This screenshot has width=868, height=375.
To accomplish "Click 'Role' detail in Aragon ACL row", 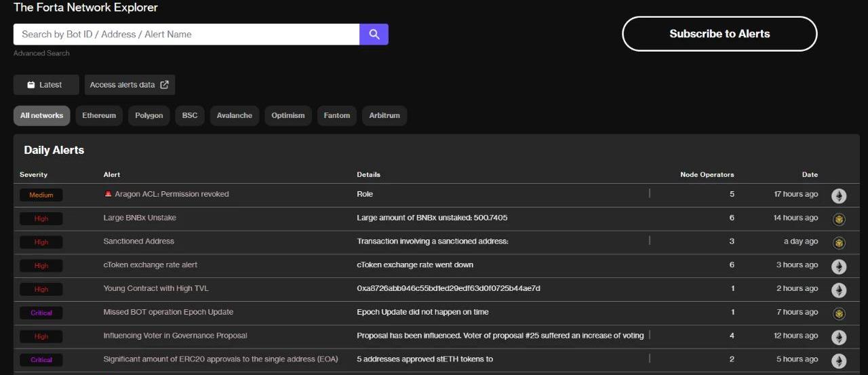I will (x=365, y=194).
